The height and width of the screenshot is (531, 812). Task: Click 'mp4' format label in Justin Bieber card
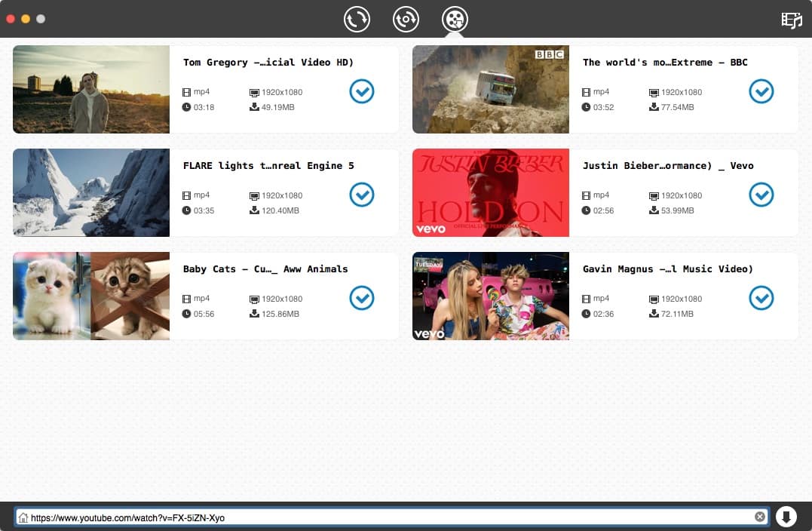pyautogui.click(x=601, y=195)
